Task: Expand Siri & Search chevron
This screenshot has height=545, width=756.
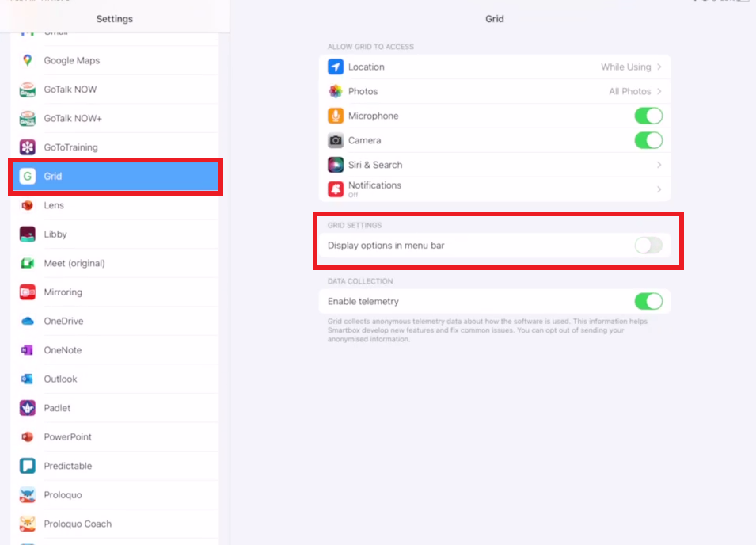Action: tap(659, 165)
